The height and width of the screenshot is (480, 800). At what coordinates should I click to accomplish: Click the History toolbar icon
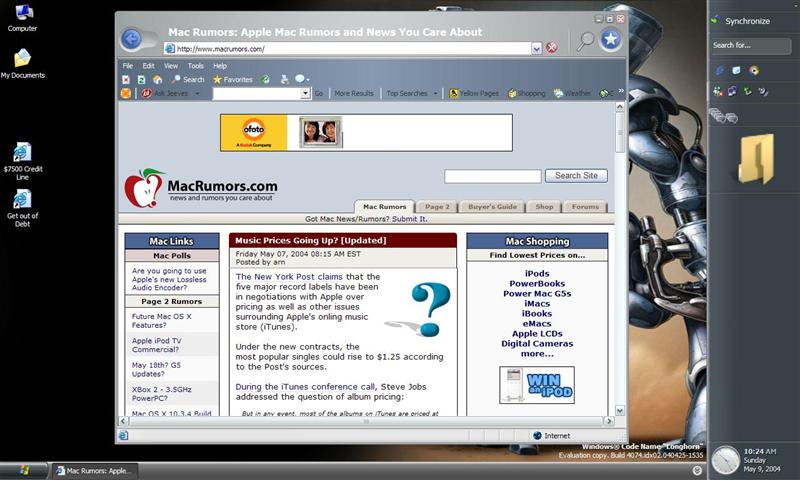(x=265, y=80)
